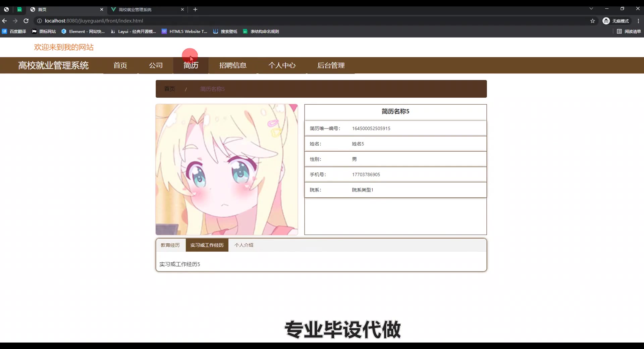This screenshot has width=644, height=349.
Task: Click the browser forward arrow
Action: coord(15,21)
